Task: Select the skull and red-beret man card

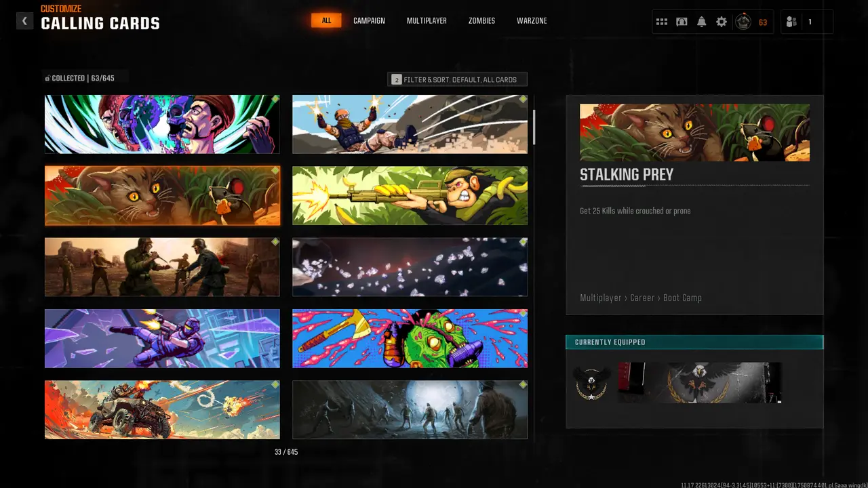Action: (x=162, y=124)
